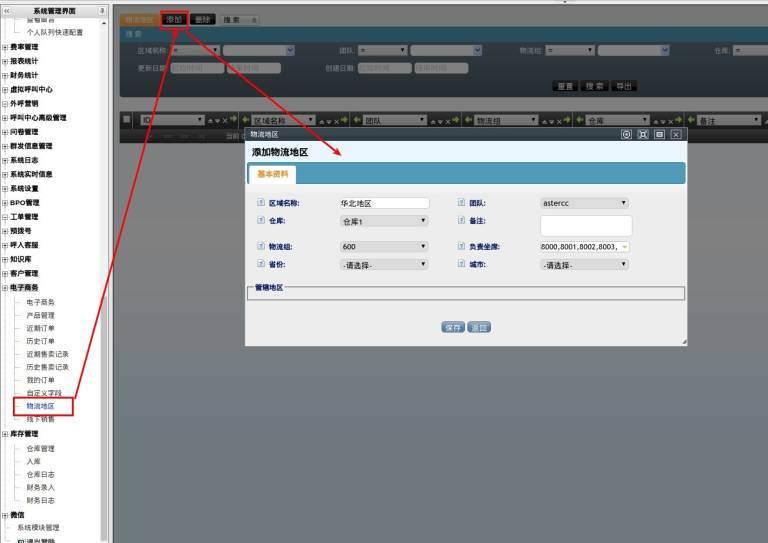
Task: Expand the 库存管理 section in sidebar
Action: (5, 434)
